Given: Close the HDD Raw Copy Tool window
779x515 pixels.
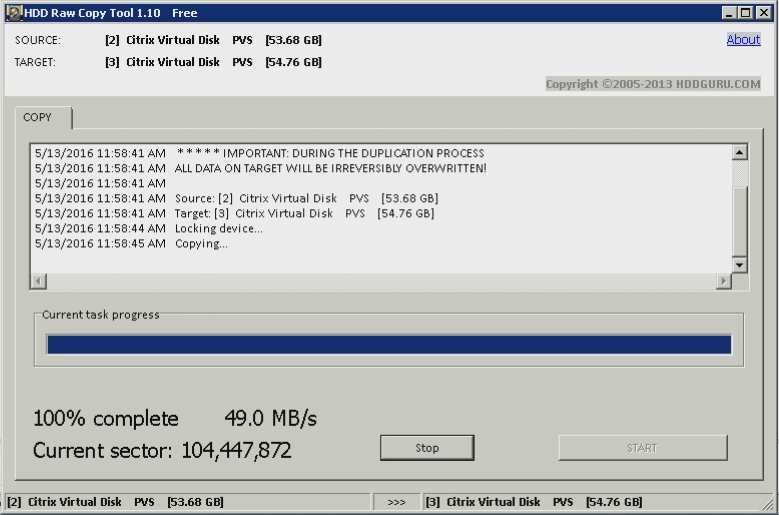Looking at the screenshot, I should coord(764,12).
